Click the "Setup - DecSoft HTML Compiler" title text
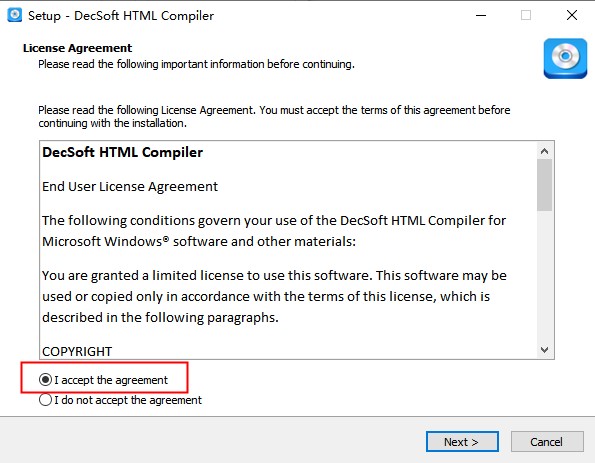This screenshot has height=463, width=595. 121,16
